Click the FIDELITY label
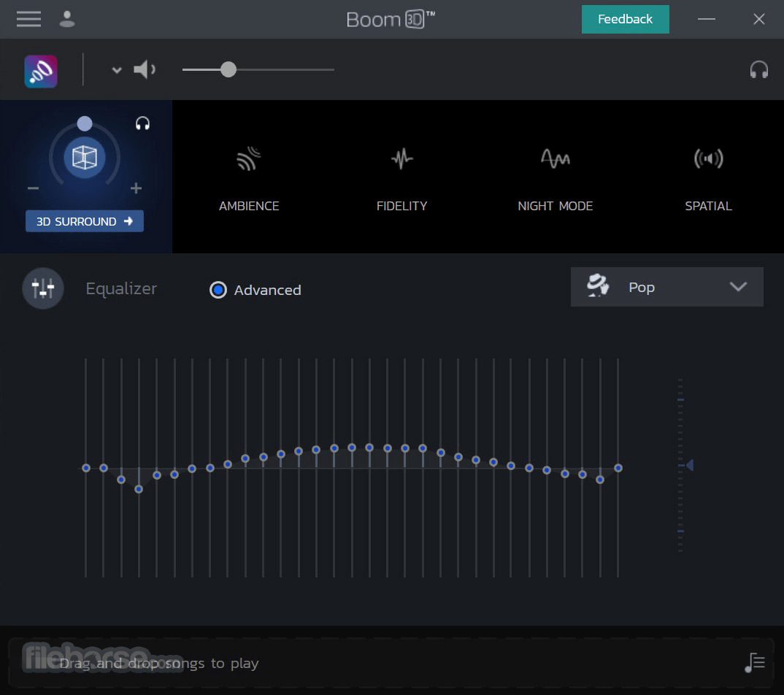The image size is (784, 695). 402,206
